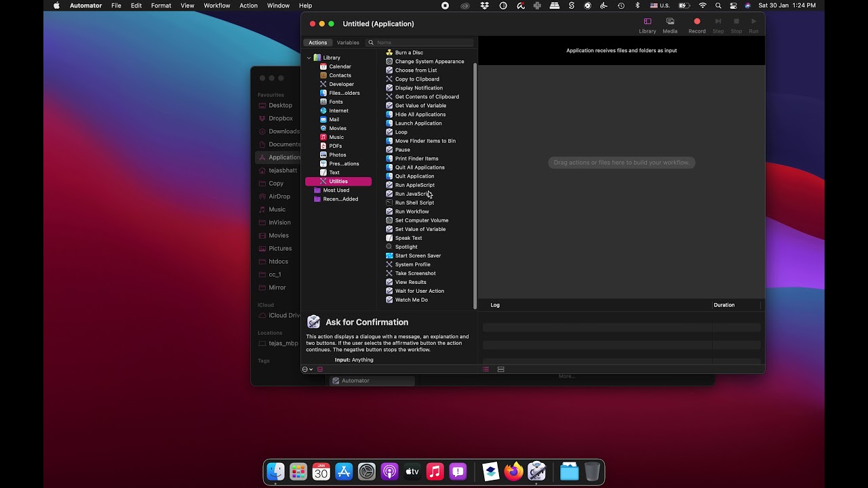Select Music category in Automator library

click(336, 137)
